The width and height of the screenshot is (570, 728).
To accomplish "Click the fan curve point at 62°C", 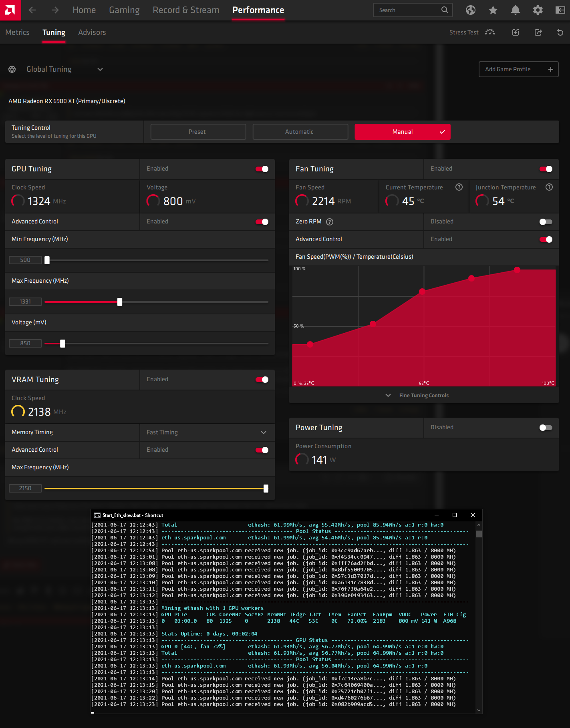I will (422, 292).
